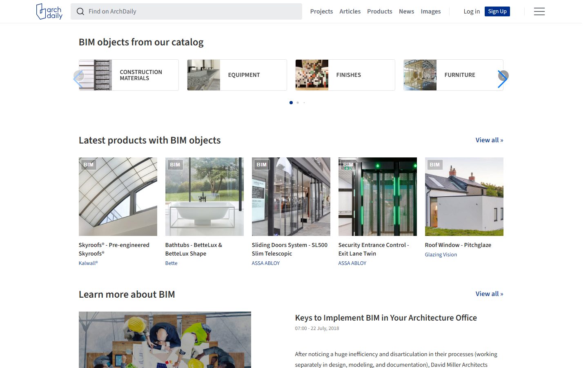Click the Learn more about BIM heading
Image resolution: width=588 pixels, height=368 pixels.
(x=127, y=294)
